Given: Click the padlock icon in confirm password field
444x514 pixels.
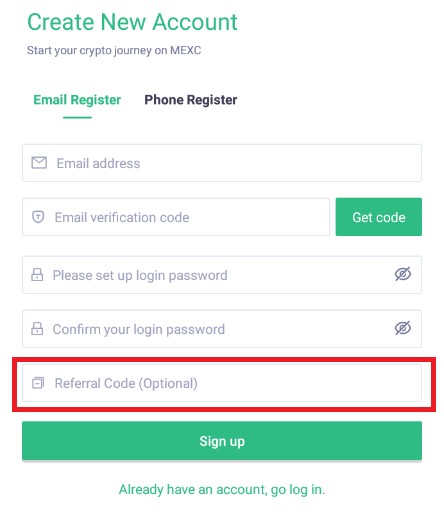Looking at the screenshot, I should [x=37, y=329].
